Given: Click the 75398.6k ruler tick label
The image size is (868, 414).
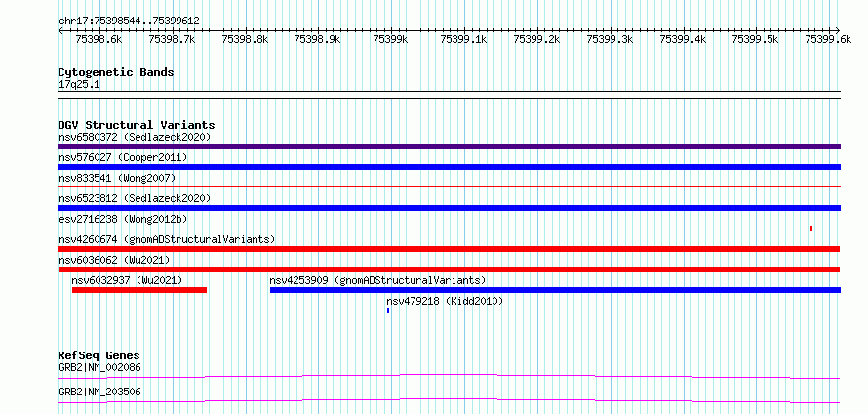Looking at the screenshot, I should [x=98, y=39].
